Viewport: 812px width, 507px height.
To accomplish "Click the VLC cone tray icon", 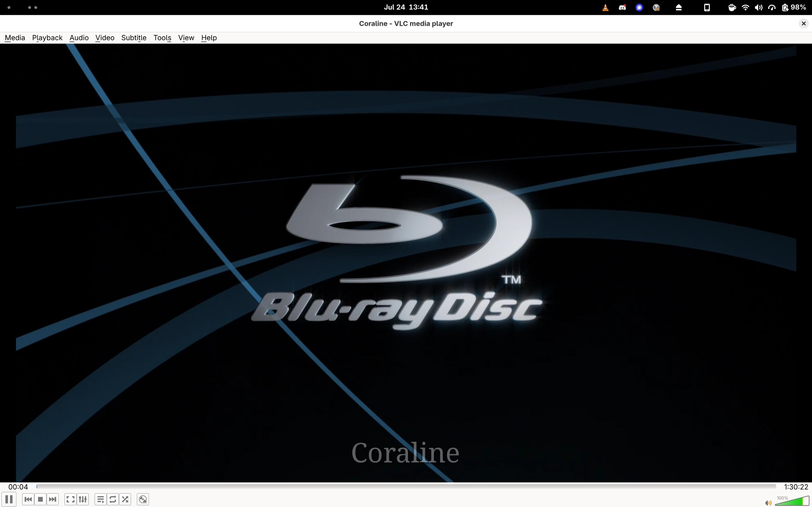I will 605,7.
